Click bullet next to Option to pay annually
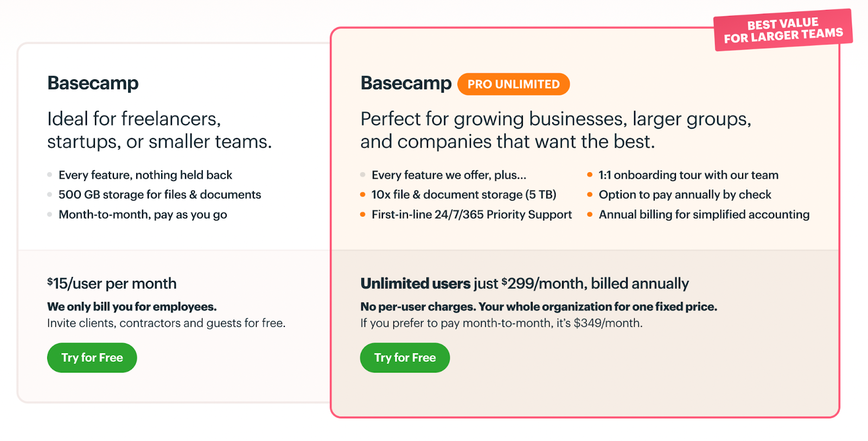Image resolution: width=868 pixels, height=441 pixels. pyautogui.click(x=590, y=194)
